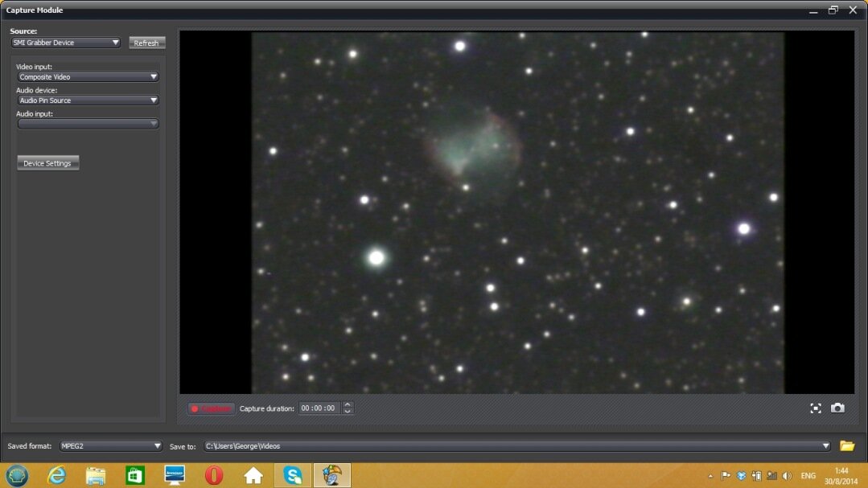Decrease capture duration with down arrow
This screenshot has width=868, height=488.
click(x=348, y=411)
